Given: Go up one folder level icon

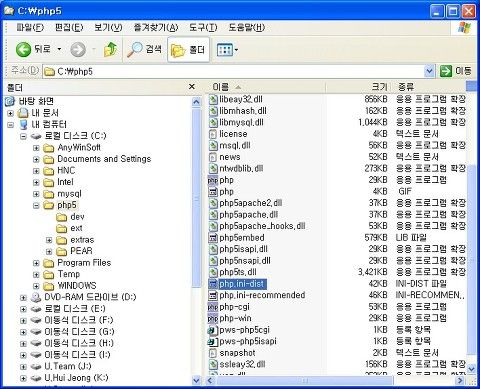Looking at the screenshot, I should coord(110,50).
